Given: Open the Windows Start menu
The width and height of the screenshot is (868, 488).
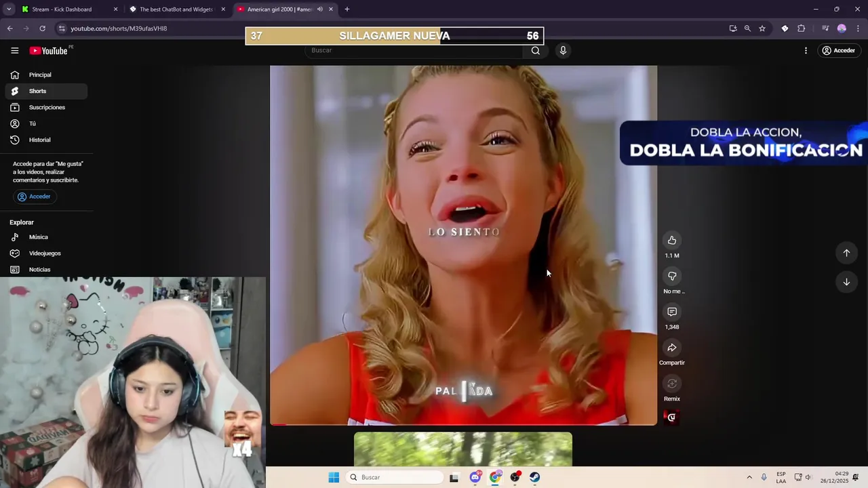Looking at the screenshot, I should click(334, 477).
